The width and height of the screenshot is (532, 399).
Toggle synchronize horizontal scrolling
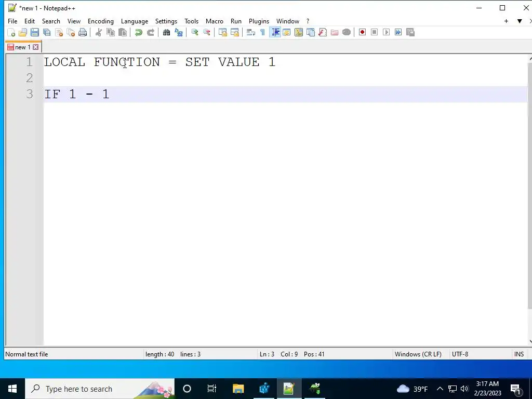tap(234, 32)
